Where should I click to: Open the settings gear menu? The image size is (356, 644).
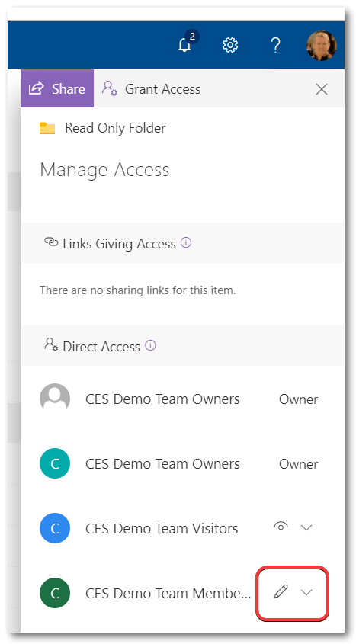[x=230, y=45]
